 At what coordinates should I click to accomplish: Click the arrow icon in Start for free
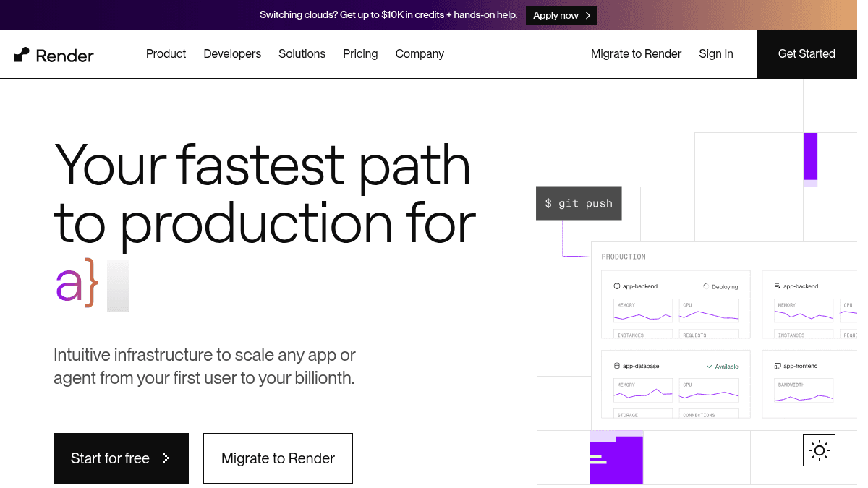[166, 458]
